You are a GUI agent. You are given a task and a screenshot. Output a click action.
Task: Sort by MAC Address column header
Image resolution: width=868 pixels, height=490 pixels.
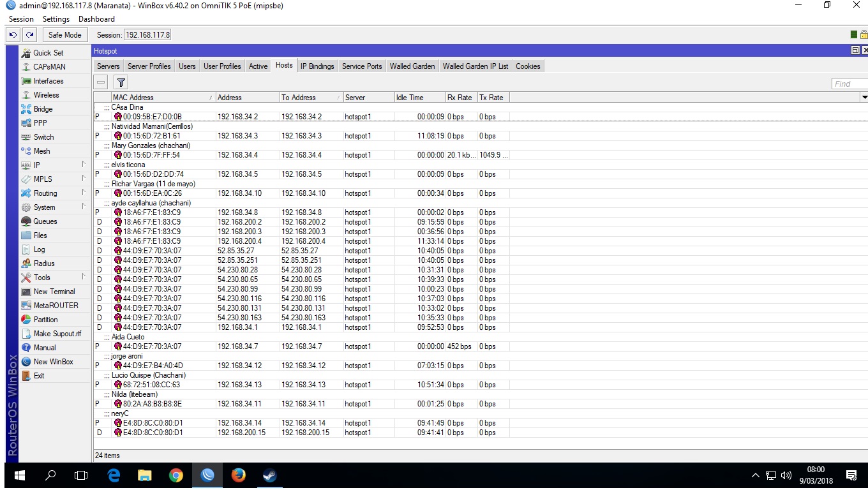click(x=163, y=98)
